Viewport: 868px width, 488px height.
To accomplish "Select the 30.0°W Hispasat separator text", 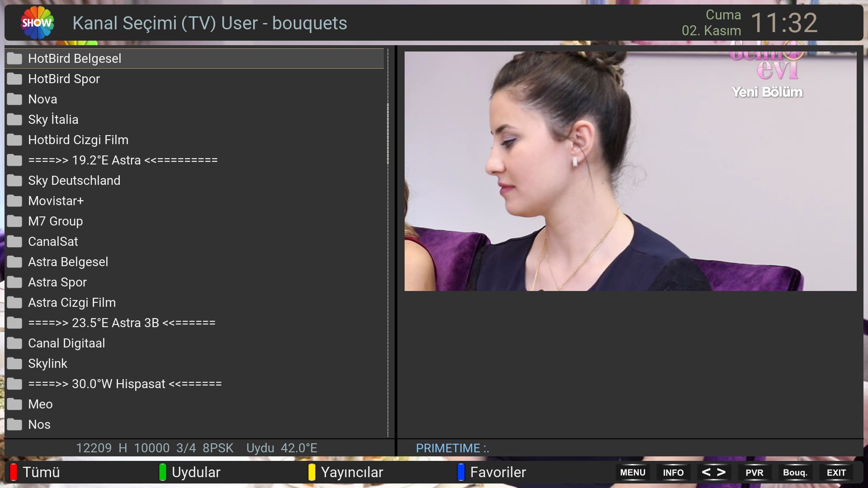I will 125,384.
